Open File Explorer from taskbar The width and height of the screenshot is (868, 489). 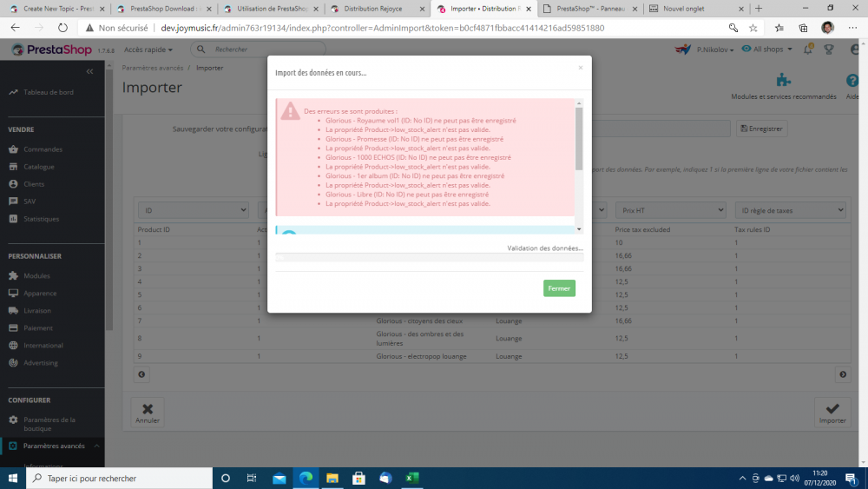coord(332,478)
